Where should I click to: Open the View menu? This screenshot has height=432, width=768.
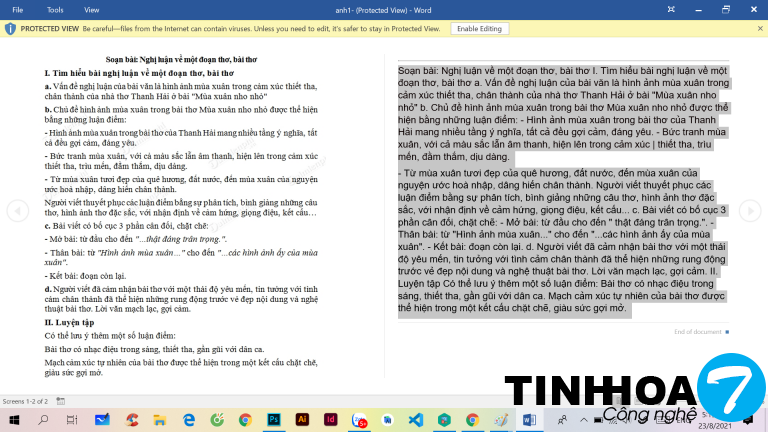tap(94, 9)
